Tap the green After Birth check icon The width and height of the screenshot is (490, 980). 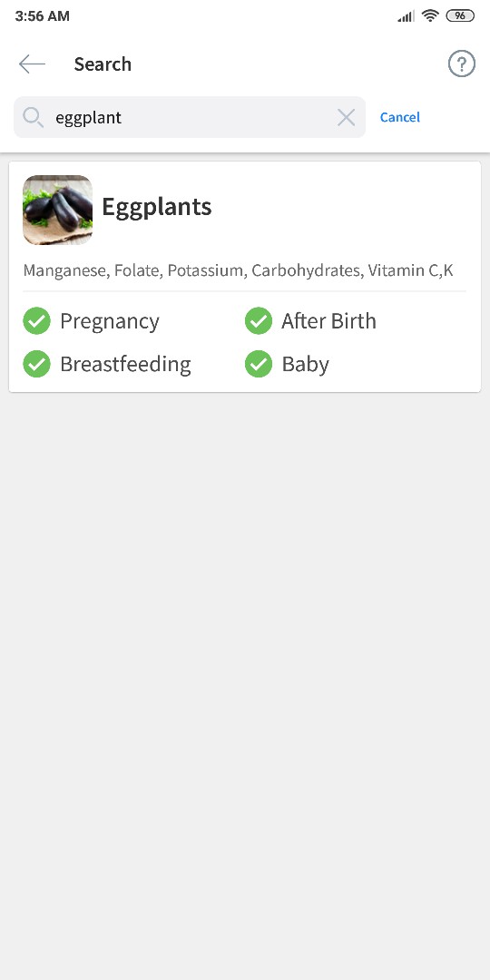coord(258,320)
